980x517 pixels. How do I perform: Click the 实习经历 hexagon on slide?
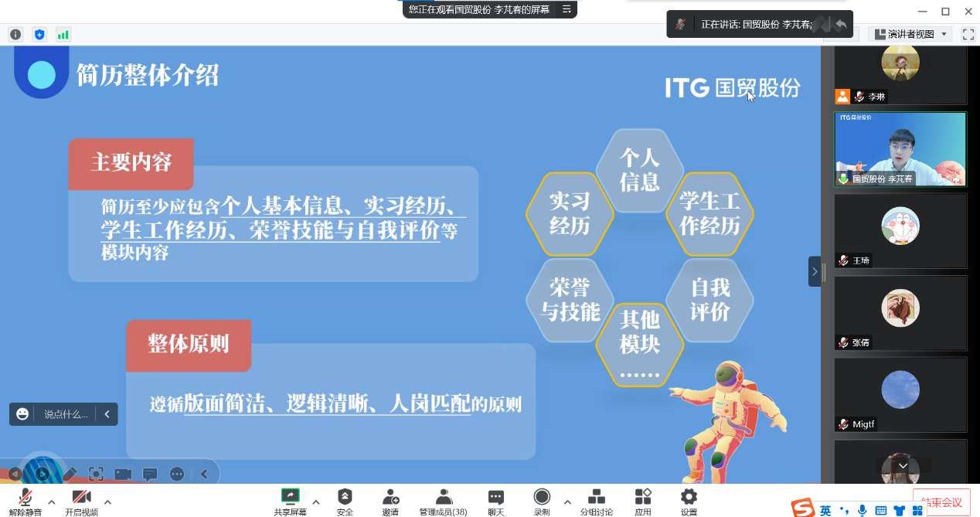tap(570, 213)
